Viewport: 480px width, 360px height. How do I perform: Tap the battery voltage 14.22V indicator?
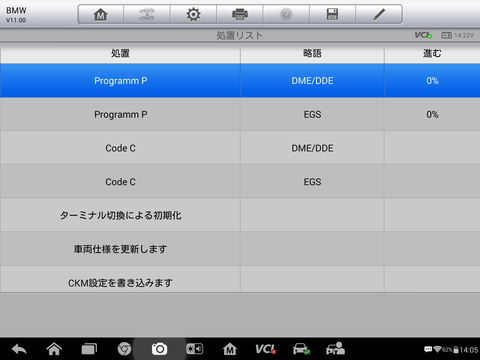457,35
